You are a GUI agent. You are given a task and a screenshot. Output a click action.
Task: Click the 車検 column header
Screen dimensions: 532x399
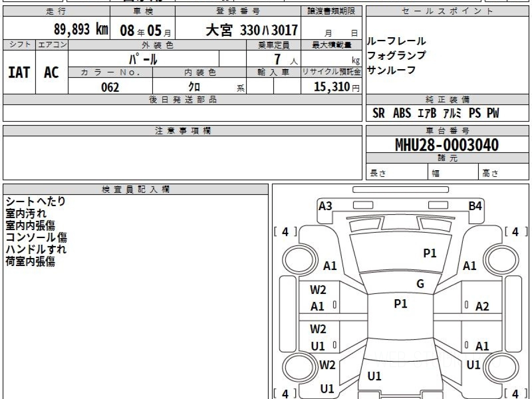point(142,12)
